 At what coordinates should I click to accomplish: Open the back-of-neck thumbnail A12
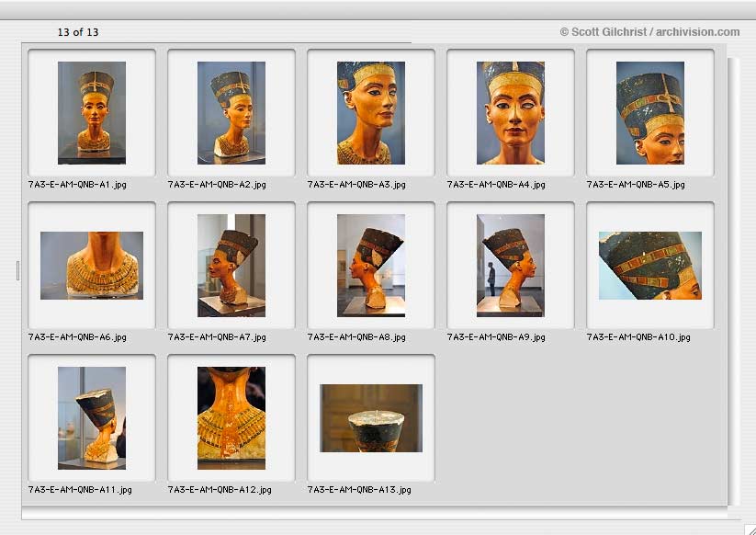pos(231,418)
